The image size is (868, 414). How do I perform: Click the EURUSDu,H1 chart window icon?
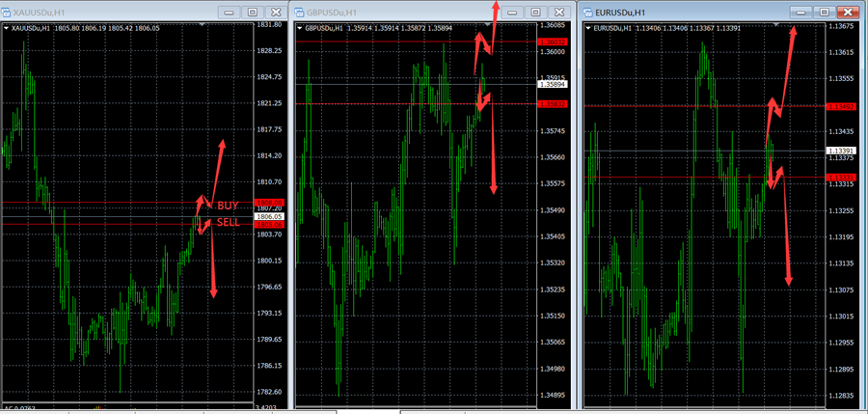pyautogui.click(x=587, y=11)
